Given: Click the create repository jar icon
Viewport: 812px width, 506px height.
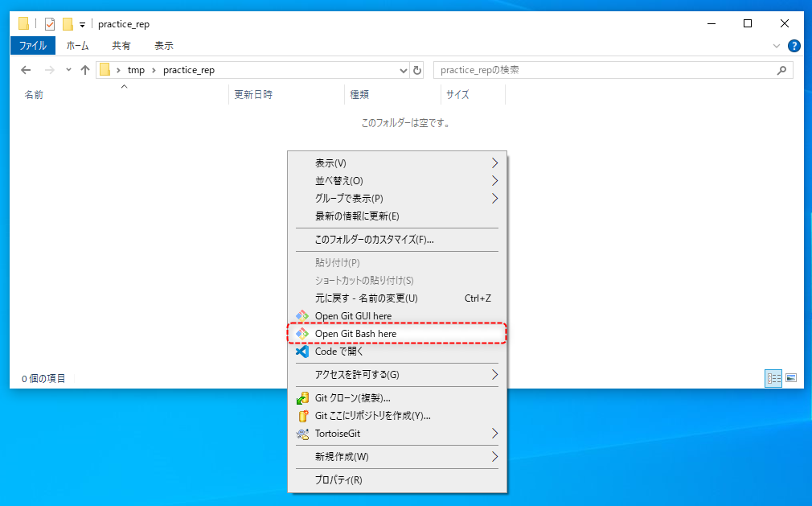Looking at the screenshot, I should 303,416.
